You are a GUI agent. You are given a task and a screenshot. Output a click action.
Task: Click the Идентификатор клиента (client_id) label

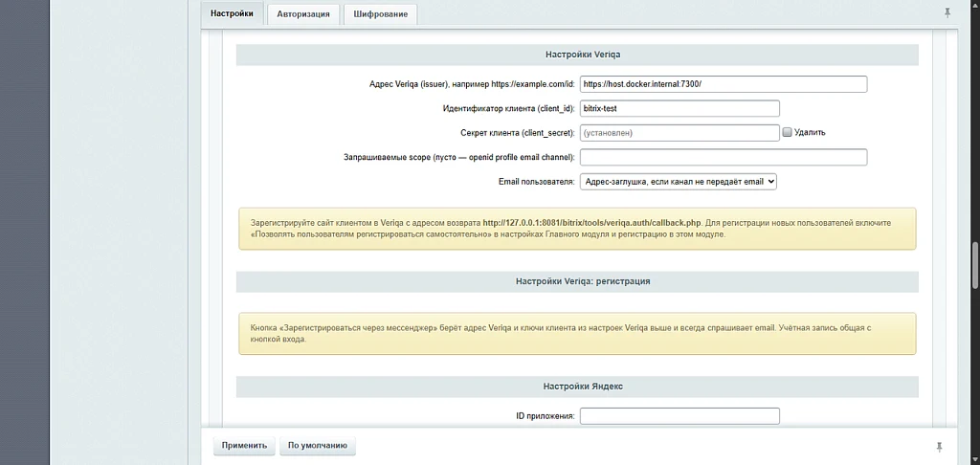click(509, 108)
